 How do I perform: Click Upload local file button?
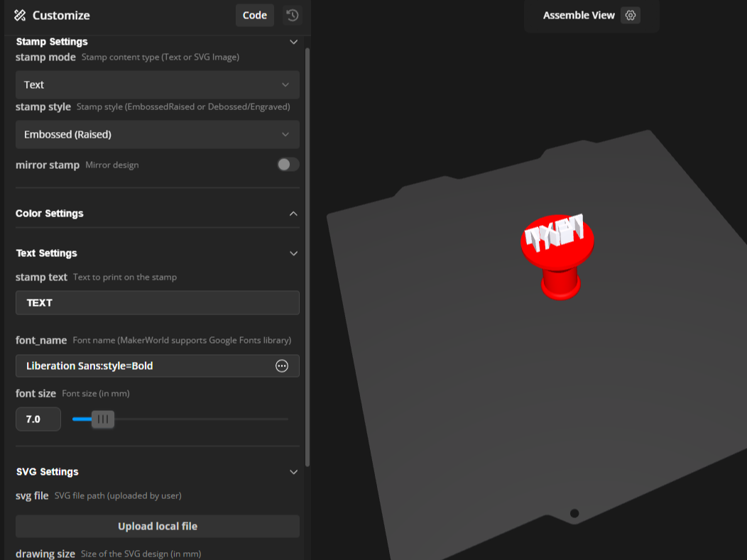click(158, 526)
